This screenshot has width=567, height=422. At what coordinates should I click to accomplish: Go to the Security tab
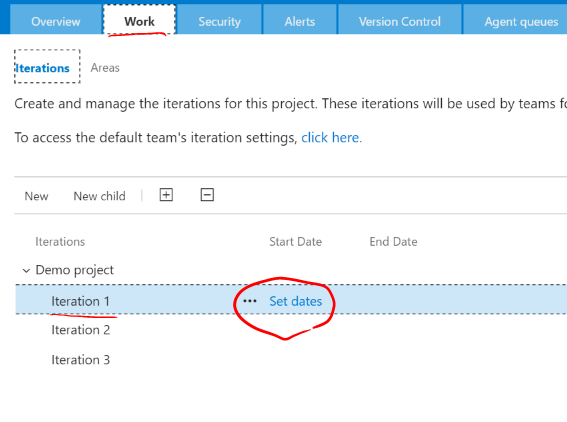pyautogui.click(x=219, y=21)
